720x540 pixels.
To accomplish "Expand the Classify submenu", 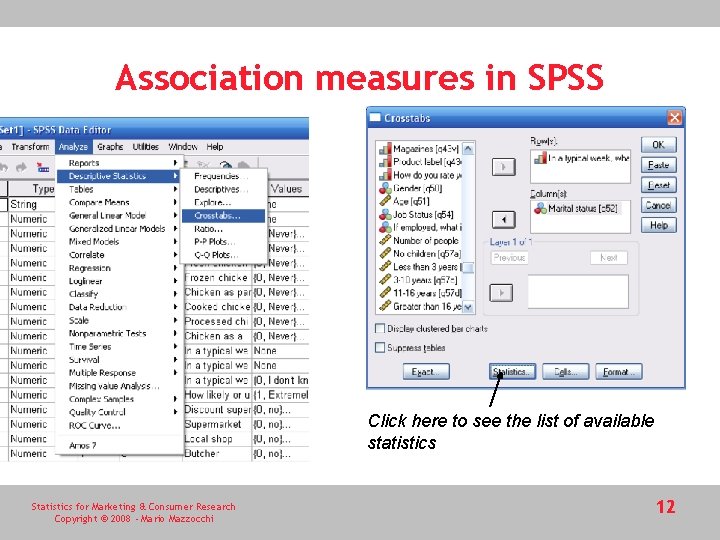I will [119, 294].
